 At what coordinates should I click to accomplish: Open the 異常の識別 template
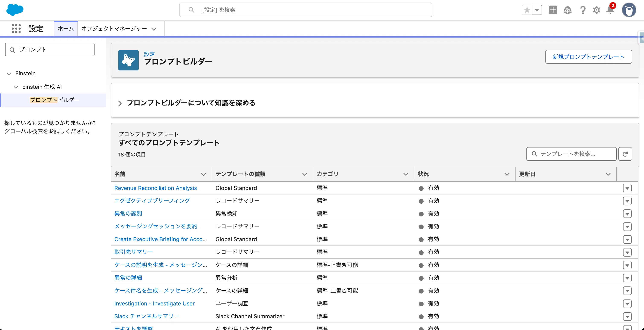coord(128,213)
